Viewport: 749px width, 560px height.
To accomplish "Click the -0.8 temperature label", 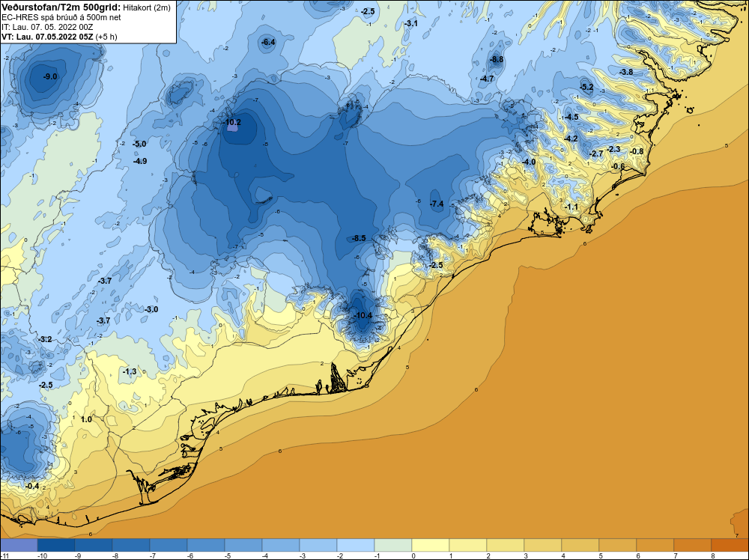I will [637, 151].
